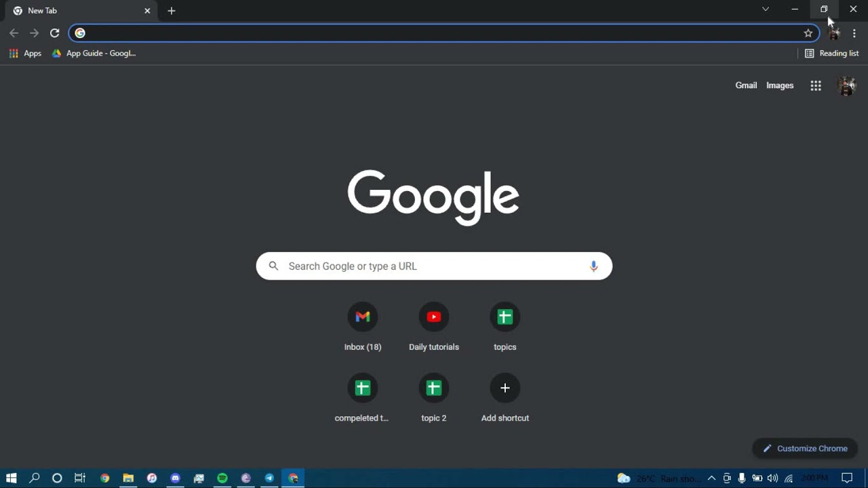Open a new tab with plus button
This screenshot has height=488, width=868.
point(172,11)
